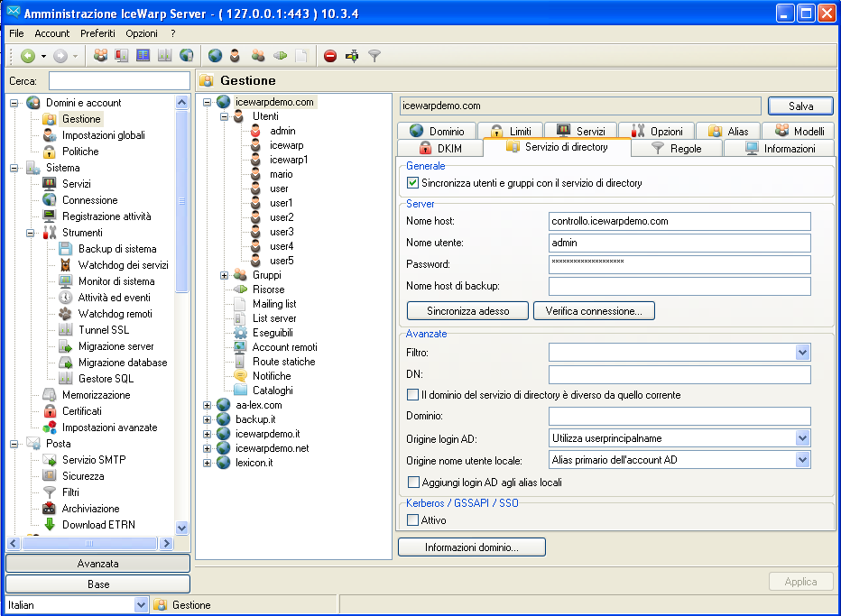Select "Impostazioni globali" in the left tree
This screenshot has height=616, width=841.
click(x=104, y=135)
